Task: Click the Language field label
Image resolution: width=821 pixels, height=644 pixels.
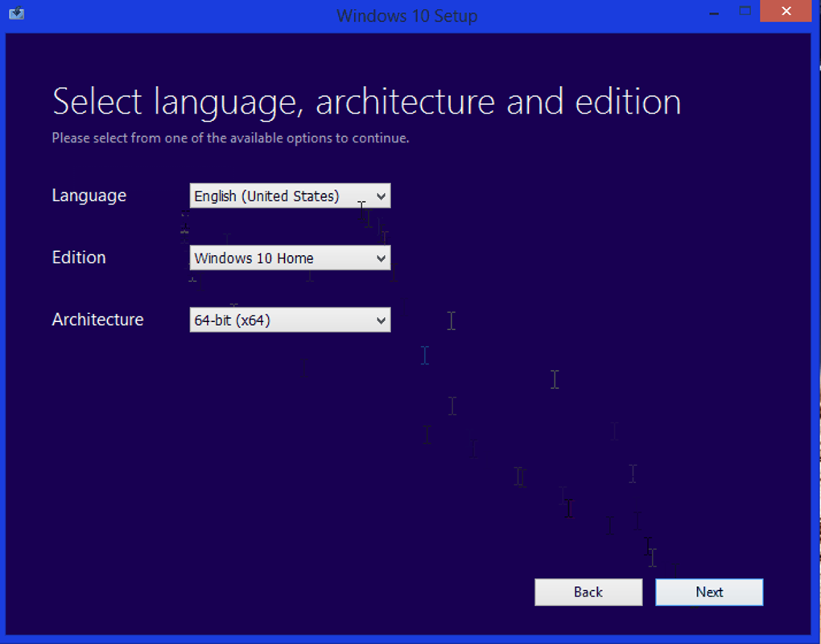Action: [x=89, y=196]
